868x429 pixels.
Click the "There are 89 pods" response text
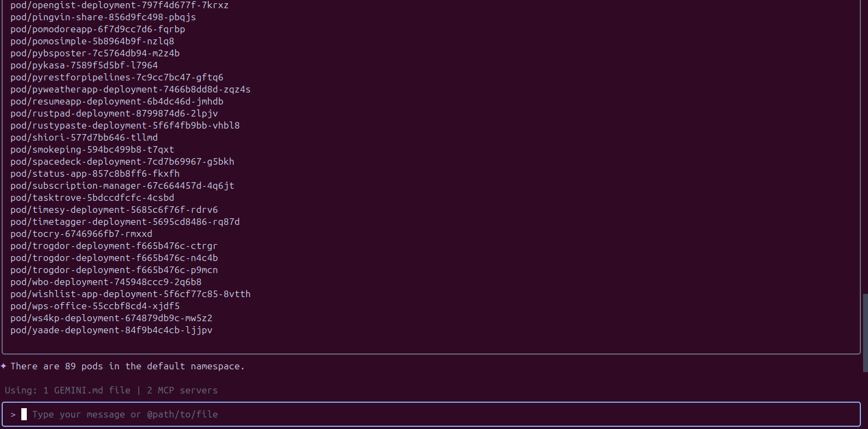coord(127,366)
